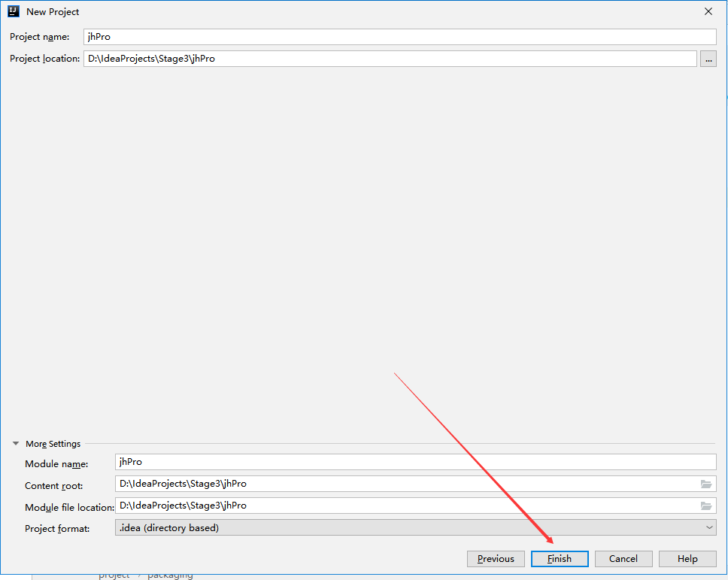728x580 pixels.
Task: Open the Project format dropdown
Action: pyautogui.click(x=416, y=527)
